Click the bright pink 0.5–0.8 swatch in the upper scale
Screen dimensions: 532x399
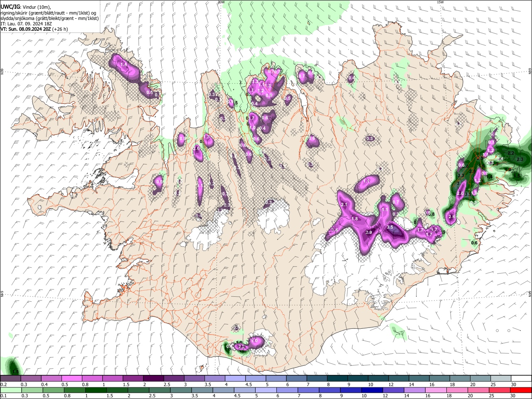pos(71,379)
